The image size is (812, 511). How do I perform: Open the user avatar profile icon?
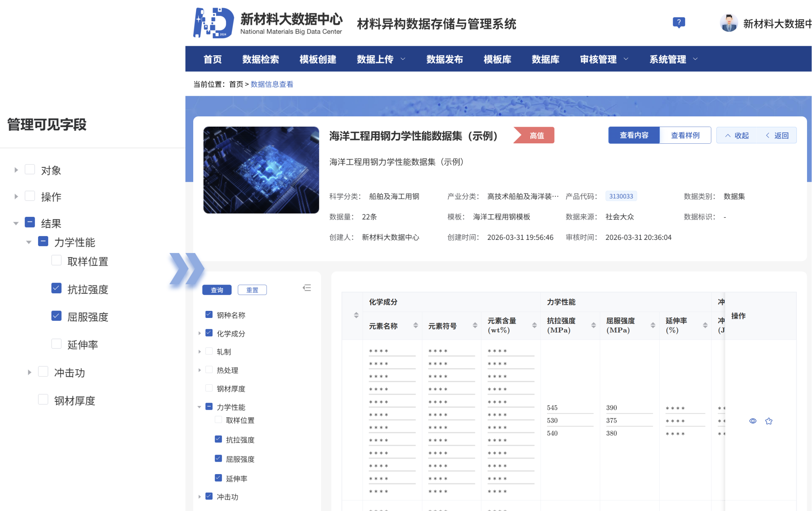(729, 23)
